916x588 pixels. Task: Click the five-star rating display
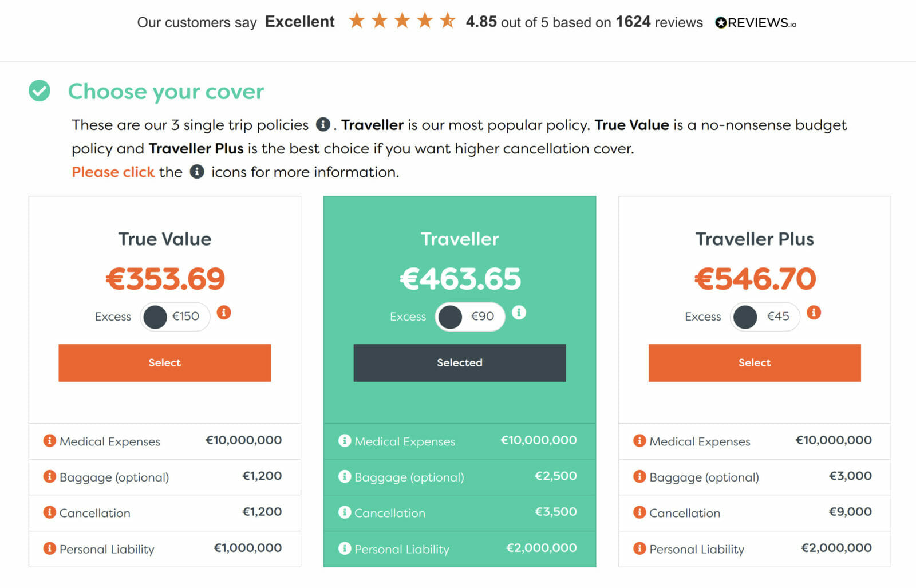pyautogui.click(x=401, y=22)
